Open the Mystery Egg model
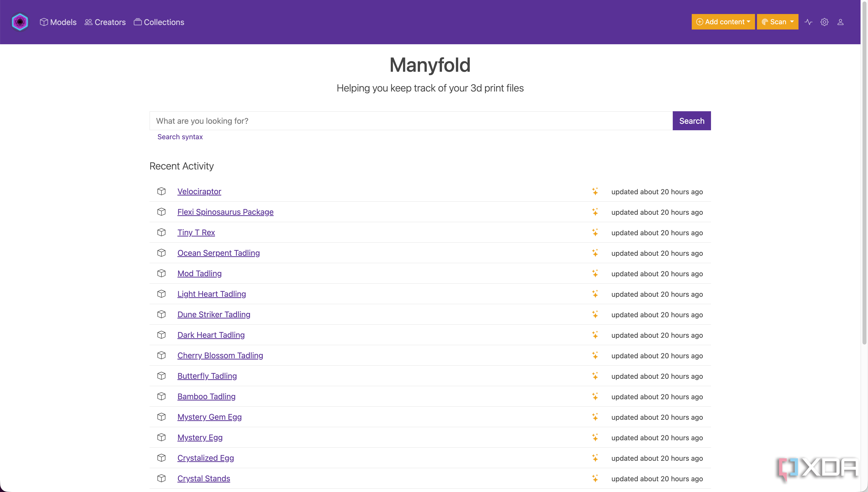This screenshot has height=492, width=868. [200, 437]
